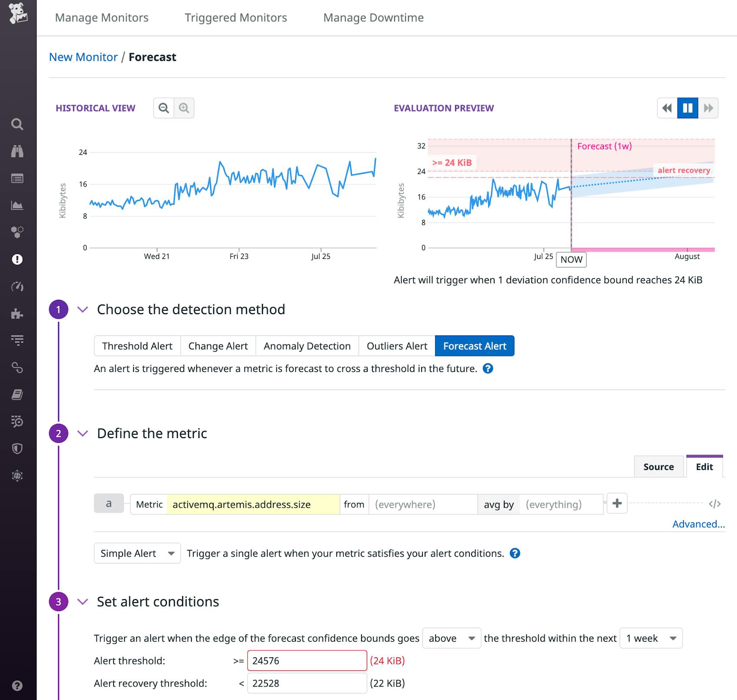The height and width of the screenshot is (700, 737).
Task: Open the Watchdog binoculars icon in sidebar
Action: pos(17,151)
